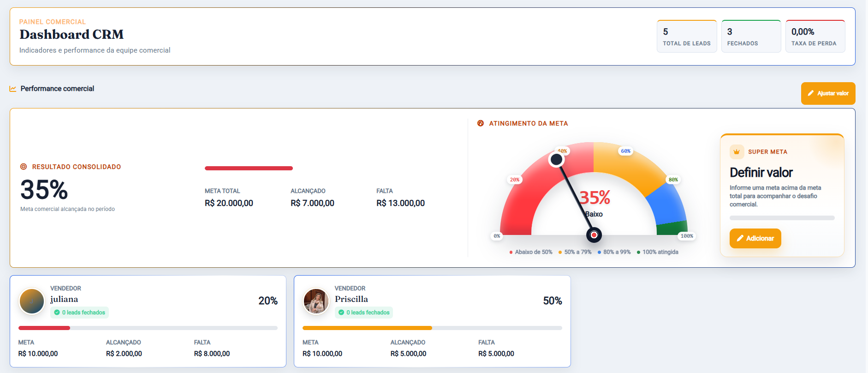Click the crown icon in Super Meta card
The width and height of the screenshot is (868, 373).
click(x=737, y=152)
